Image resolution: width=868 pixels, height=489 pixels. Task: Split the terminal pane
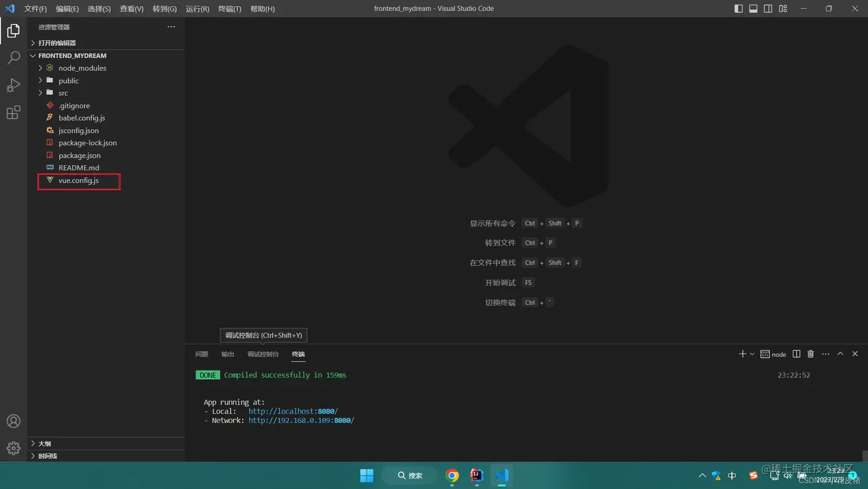[x=796, y=354]
